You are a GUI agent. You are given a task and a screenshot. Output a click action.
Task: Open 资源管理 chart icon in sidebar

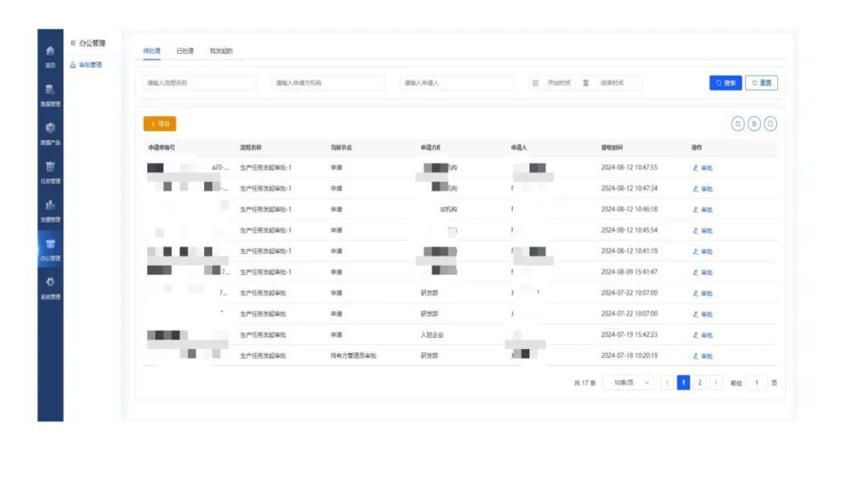pos(51,205)
